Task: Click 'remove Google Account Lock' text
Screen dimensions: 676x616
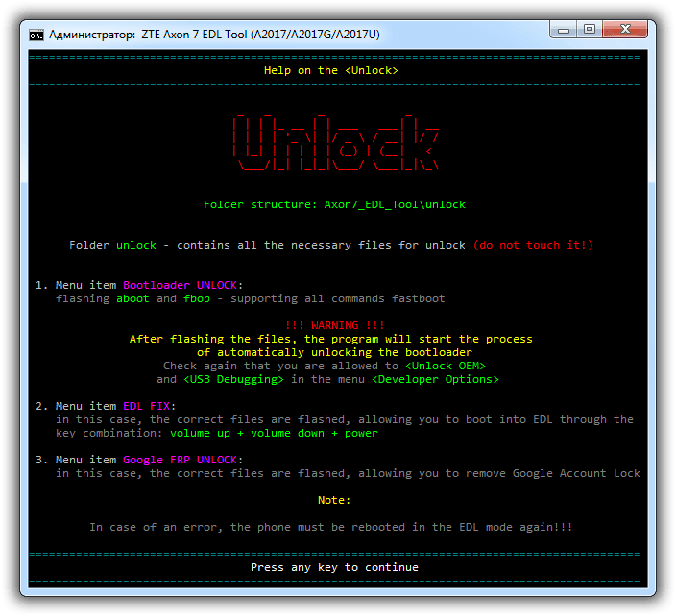Action: point(553,473)
